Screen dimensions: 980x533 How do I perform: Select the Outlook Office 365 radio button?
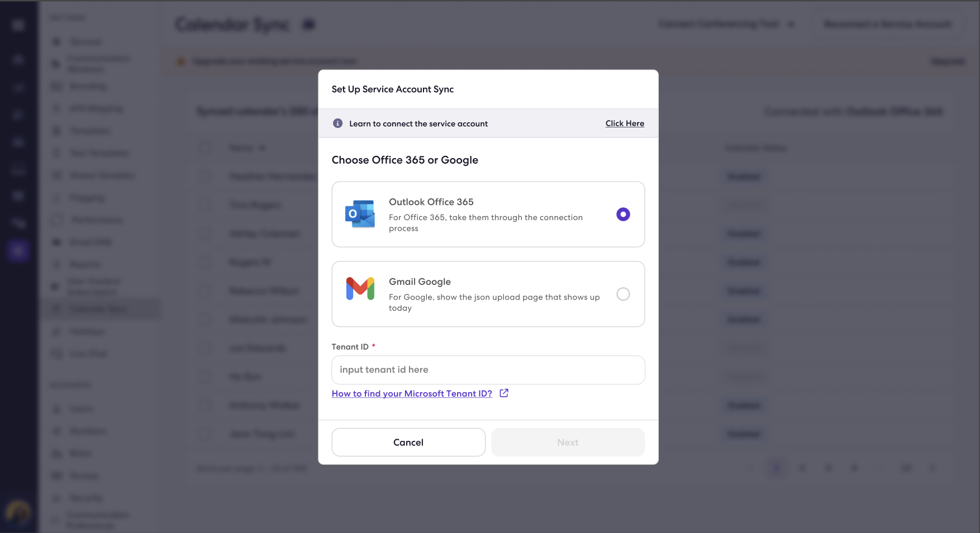tap(623, 214)
